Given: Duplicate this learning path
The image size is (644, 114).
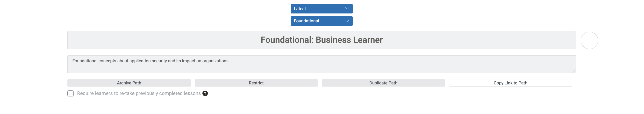Looking at the screenshot, I should tap(383, 83).
